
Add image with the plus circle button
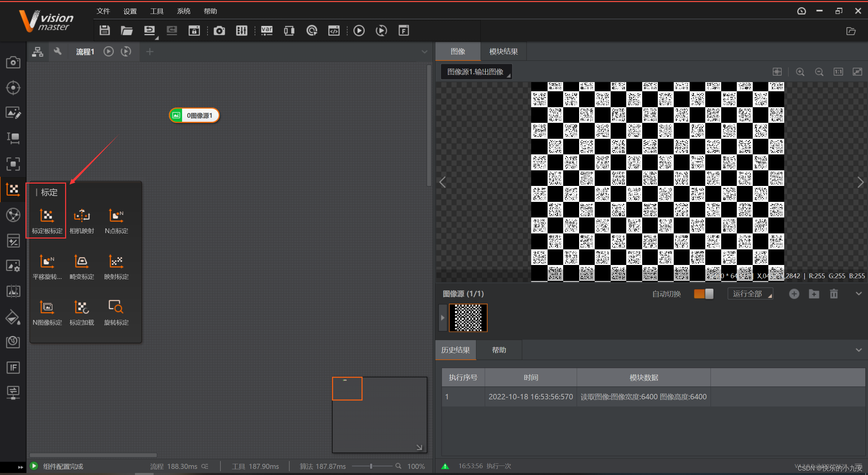coord(794,294)
